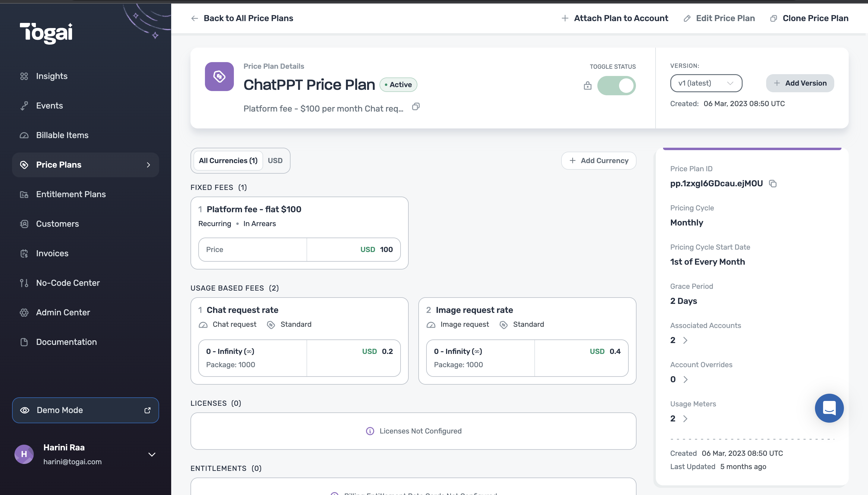The height and width of the screenshot is (495, 868).
Task: Go Back to All Price Plans
Action: coord(242,18)
